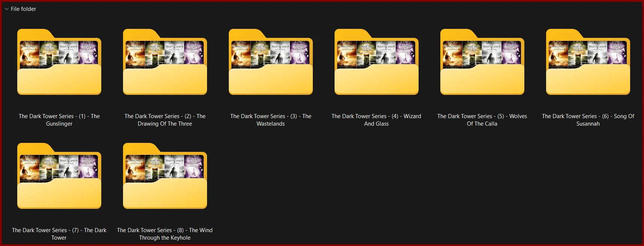Image resolution: width=644 pixels, height=246 pixels.
Task: Select The Wastelands folder icon
Action: [271, 62]
